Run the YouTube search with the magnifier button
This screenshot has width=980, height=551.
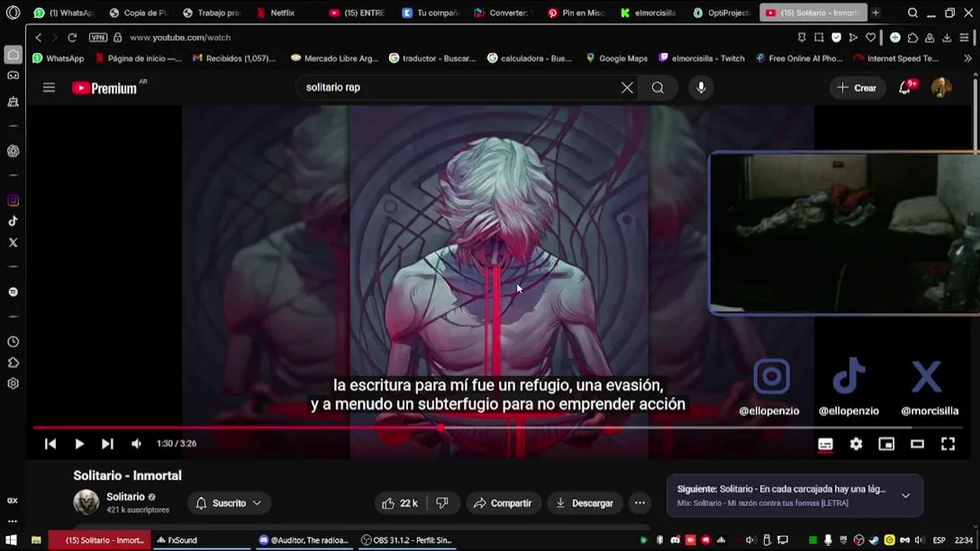click(658, 87)
